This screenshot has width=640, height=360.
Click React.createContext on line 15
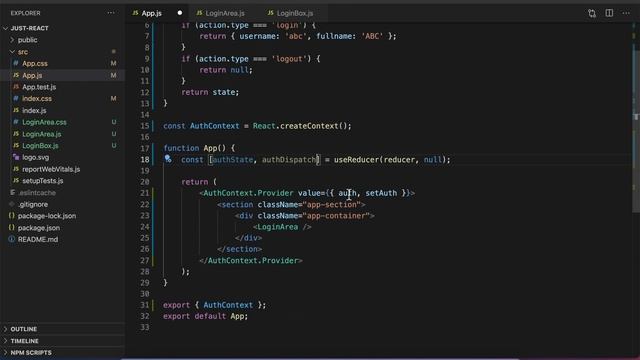pos(301,126)
